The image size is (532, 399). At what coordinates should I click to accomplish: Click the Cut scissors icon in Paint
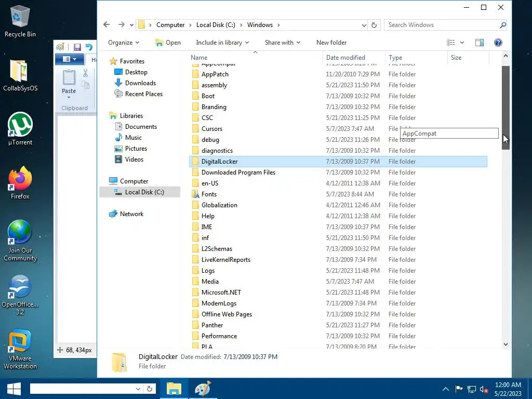(86, 73)
